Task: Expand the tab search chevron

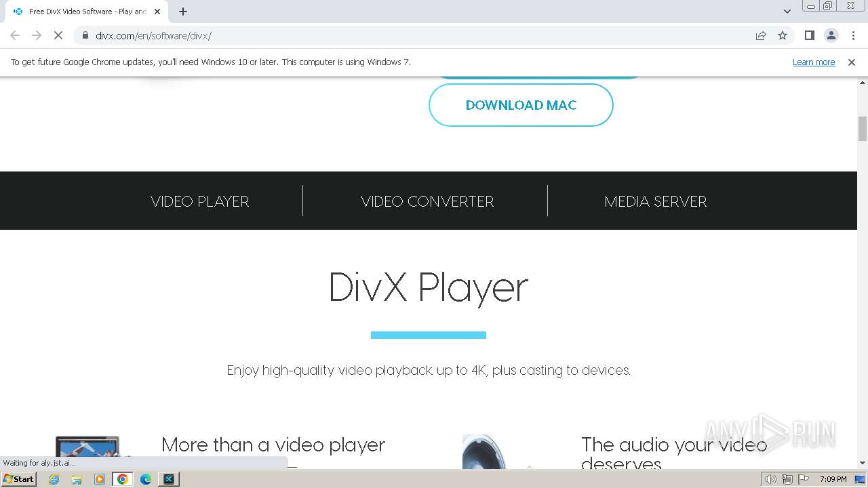Action: tap(787, 12)
